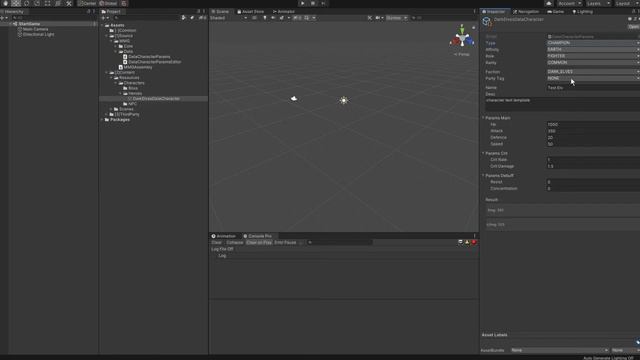Open the Layers menu button

(x=598, y=3)
